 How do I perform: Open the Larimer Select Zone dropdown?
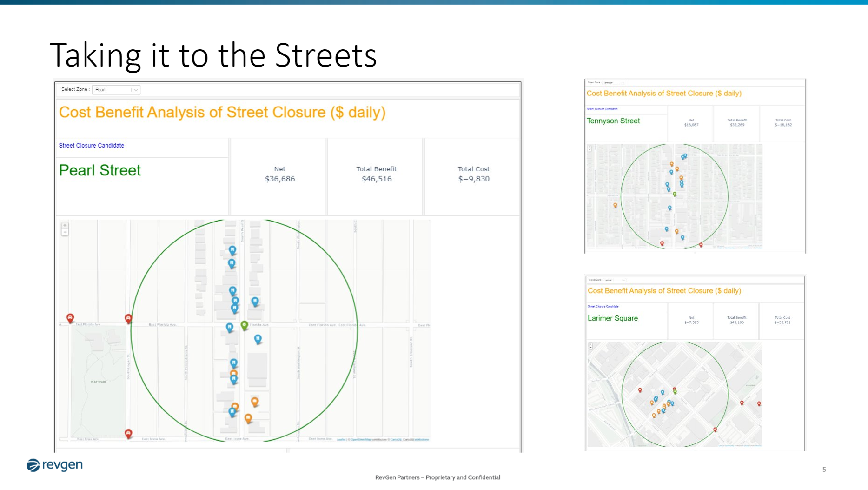tap(614, 280)
